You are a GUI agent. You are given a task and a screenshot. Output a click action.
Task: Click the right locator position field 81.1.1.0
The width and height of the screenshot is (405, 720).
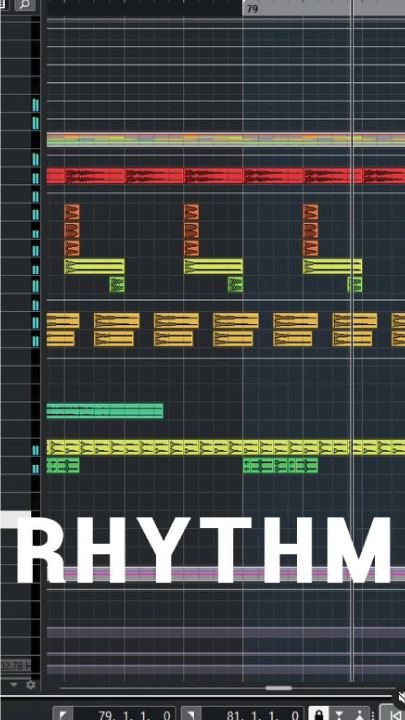coord(253,714)
